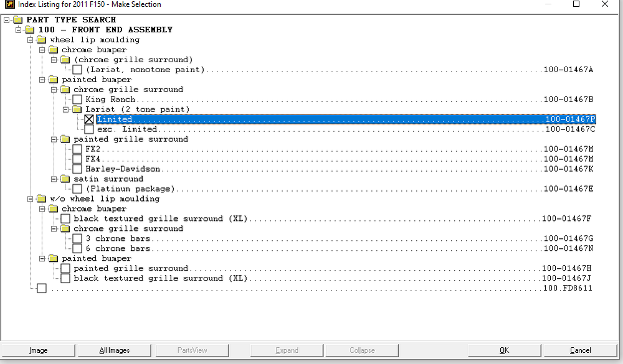Uncheck the Limited checkbox
This screenshot has height=364, width=623.
(89, 119)
